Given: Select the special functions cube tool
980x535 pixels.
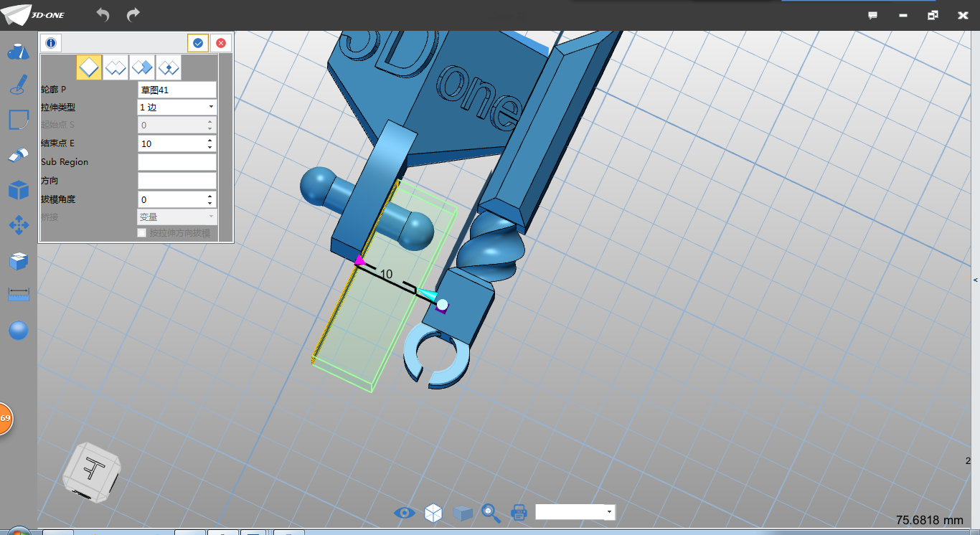Looking at the screenshot, I should point(18,190).
